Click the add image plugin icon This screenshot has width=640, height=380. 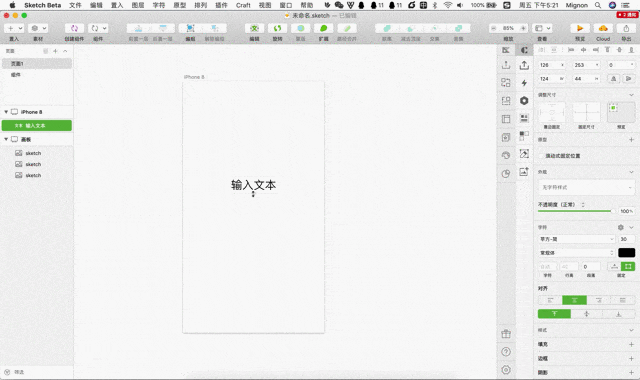524,172
